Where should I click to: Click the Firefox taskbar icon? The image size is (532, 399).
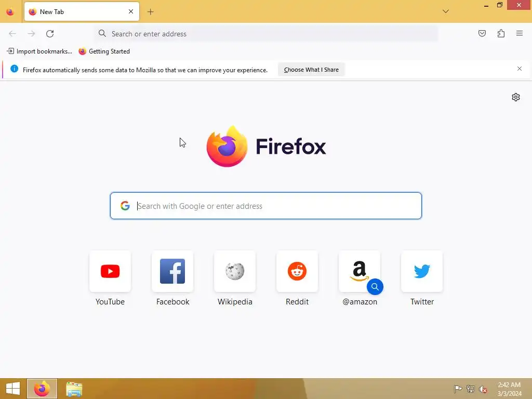42,389
